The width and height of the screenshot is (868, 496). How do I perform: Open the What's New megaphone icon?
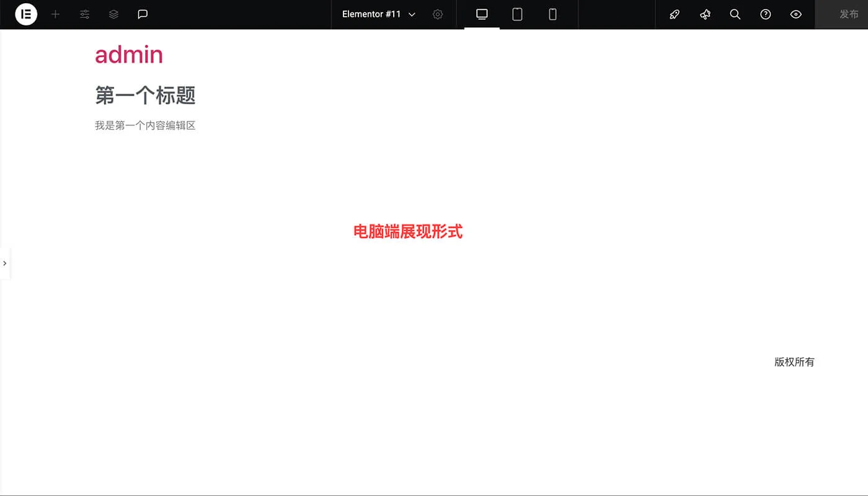705,14
